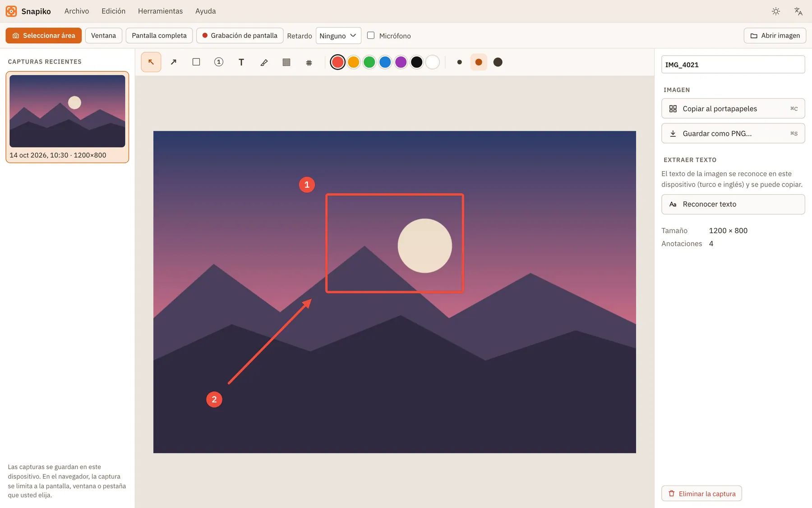Click the hash grid tool icon
Screen dimensions: 812x508
click(x=309, y=62)
